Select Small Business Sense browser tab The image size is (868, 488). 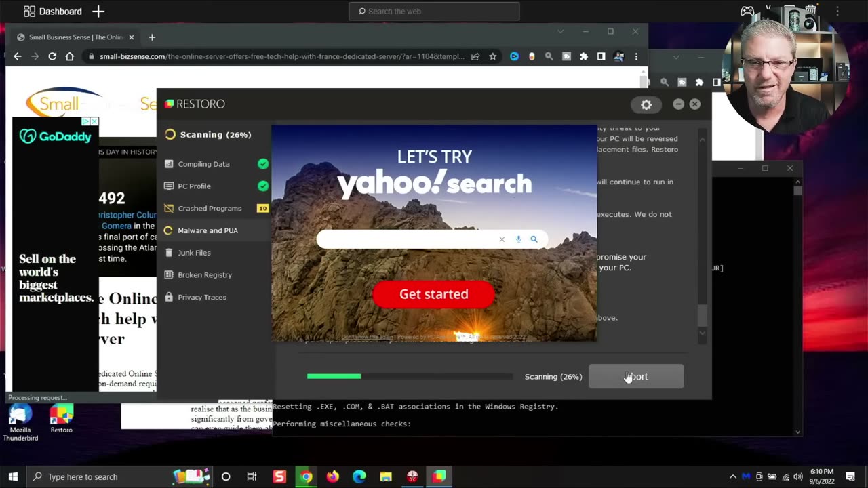(x=75, y=37)
